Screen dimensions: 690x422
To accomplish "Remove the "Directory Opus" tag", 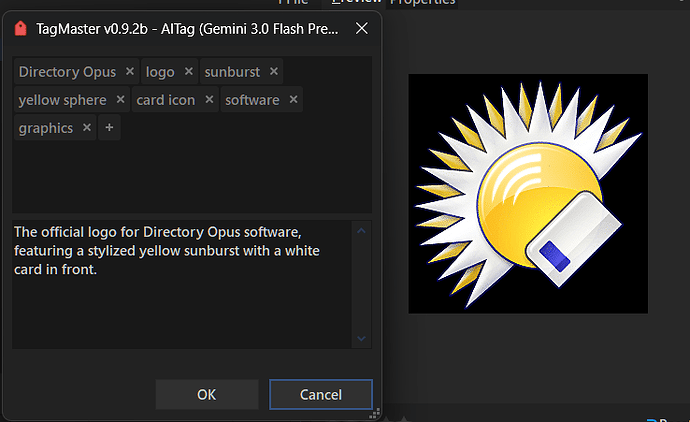I will pyautogui.click(x=129, y=72).
